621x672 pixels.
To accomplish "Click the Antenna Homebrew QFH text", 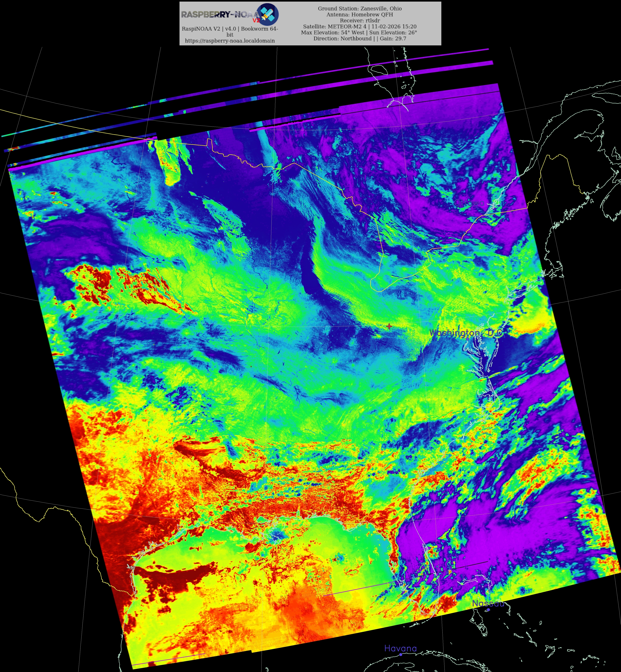I will click(x=360, y=15).
